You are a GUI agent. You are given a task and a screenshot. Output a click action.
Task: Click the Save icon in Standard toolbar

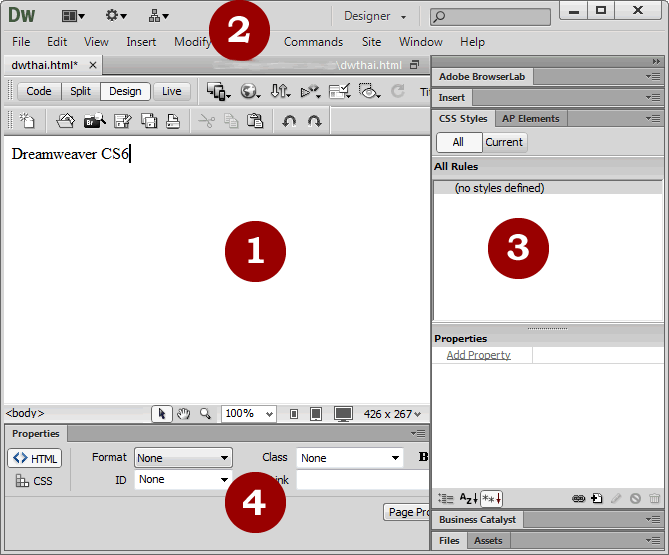pos(123,121)
